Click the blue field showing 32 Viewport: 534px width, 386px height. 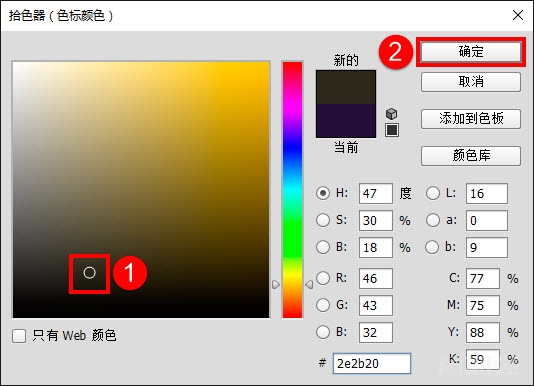pyautogui.click(x=376, y=332)
